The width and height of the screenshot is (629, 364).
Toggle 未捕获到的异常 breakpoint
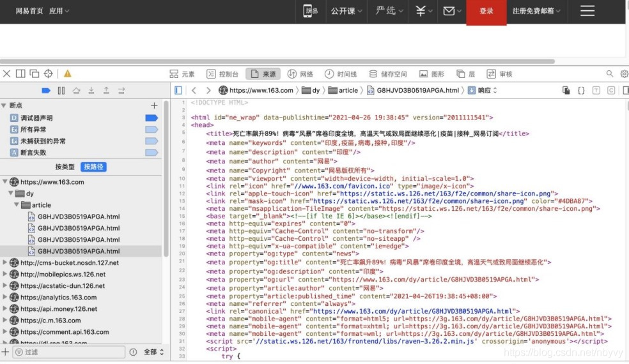[x=151, y=141]
